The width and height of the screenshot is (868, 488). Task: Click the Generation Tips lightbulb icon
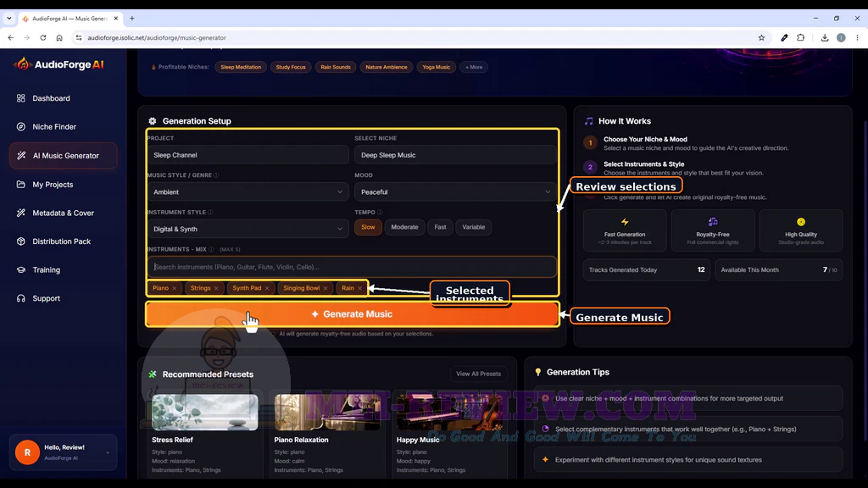(537, 372)
